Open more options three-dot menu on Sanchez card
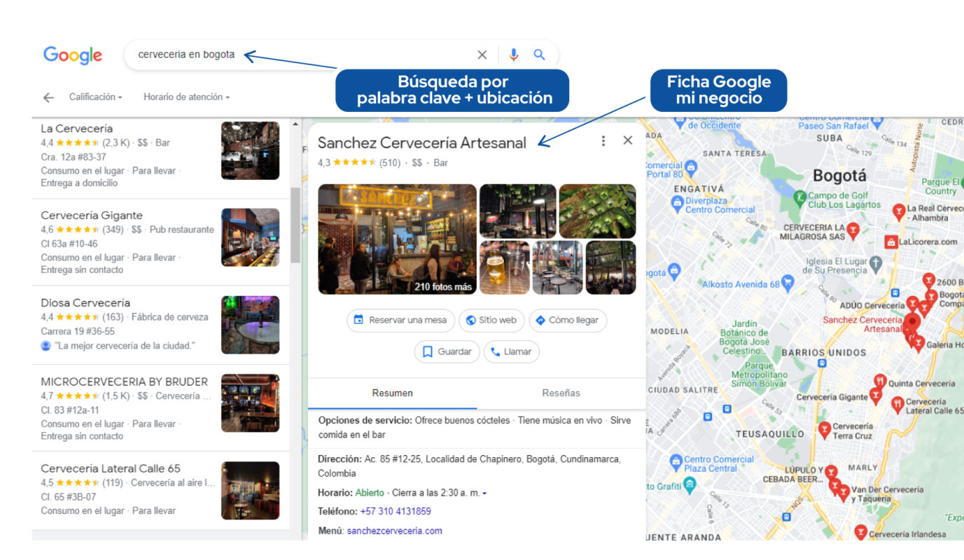The image size is (964, 560). 603,141
